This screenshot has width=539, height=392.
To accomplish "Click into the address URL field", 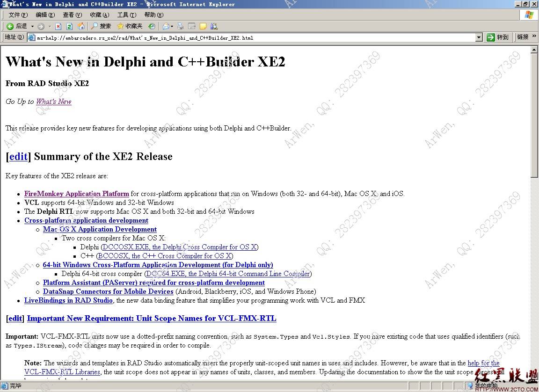I will (255, 38).
